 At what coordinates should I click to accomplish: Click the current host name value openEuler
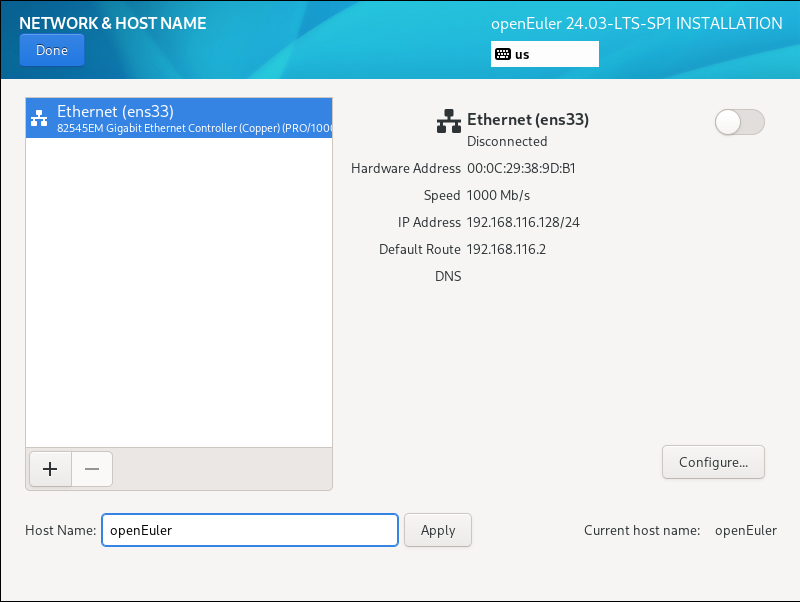point(746,531)
